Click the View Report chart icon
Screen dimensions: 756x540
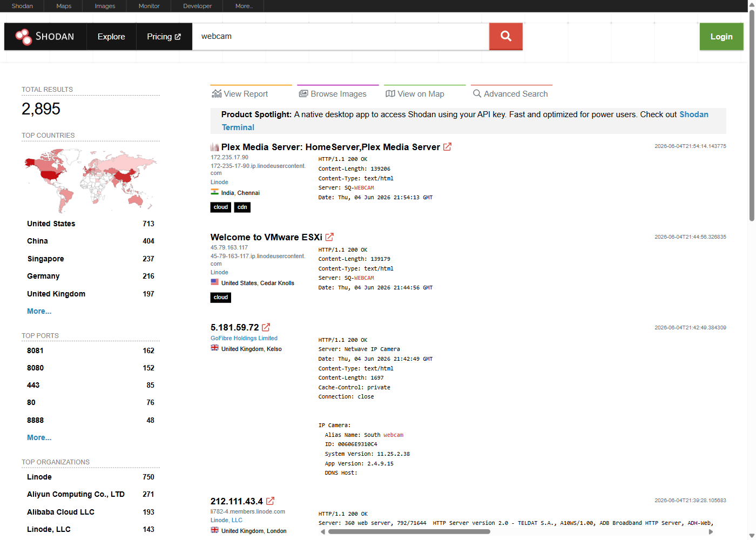click(217, 94)
